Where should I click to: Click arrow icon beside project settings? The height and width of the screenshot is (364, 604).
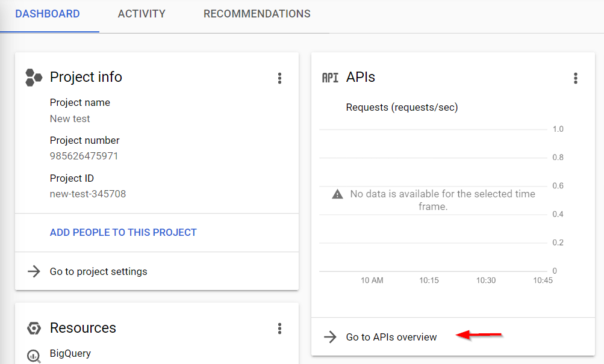[34, 271]
